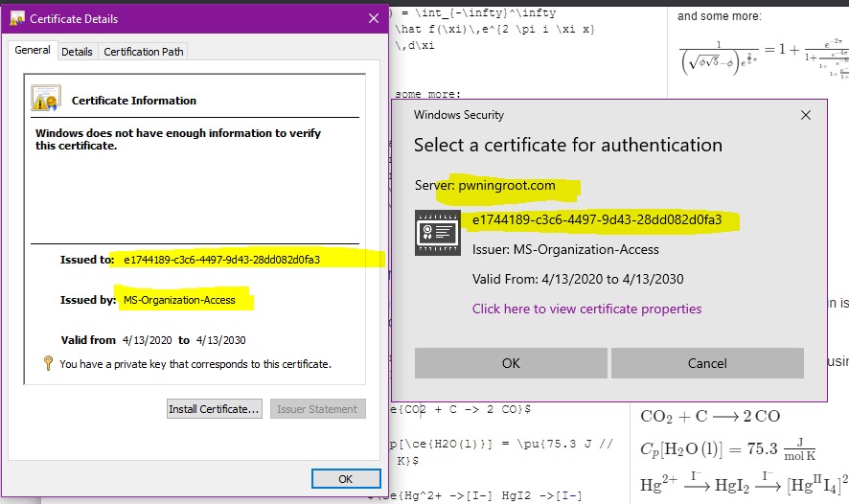Click the \hat f(\xi) code line in background editor
Viewport: 849px width, 504px height.
pyautogui.click(x=494, y=30)
